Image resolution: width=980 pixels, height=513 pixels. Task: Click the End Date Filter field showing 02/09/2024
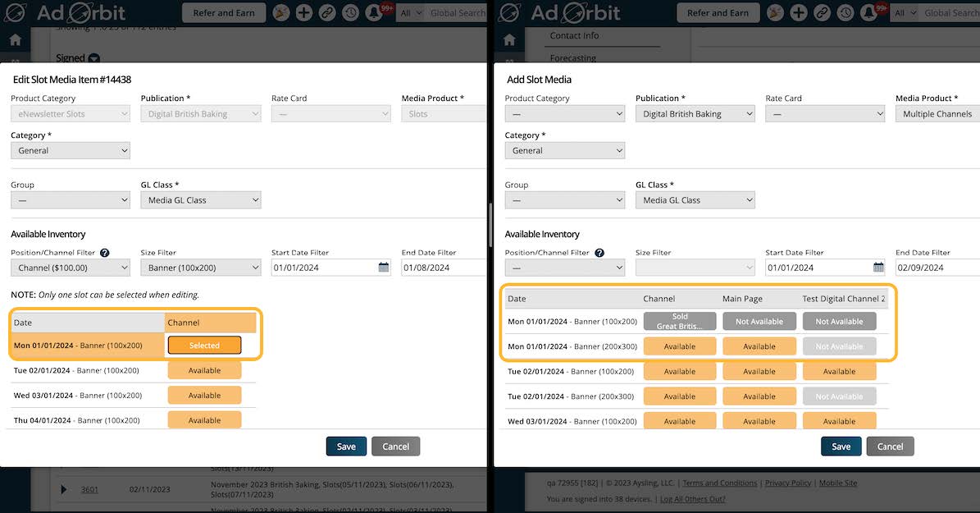coord(937,268)
